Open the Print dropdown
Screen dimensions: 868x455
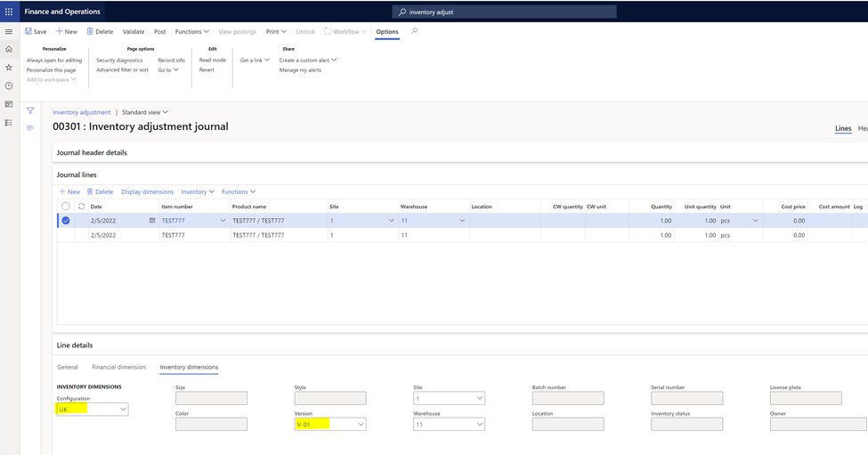pos(276,31)
